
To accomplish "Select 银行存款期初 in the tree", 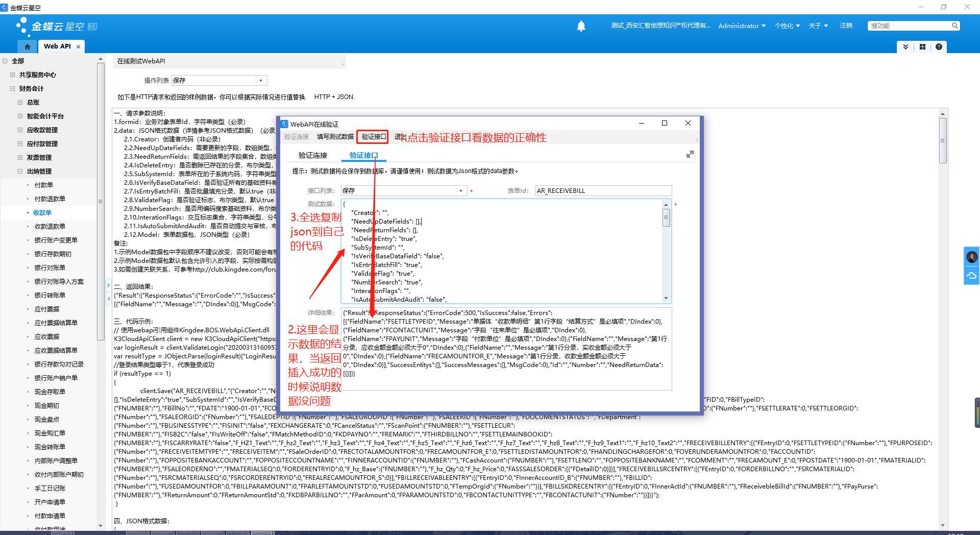I will (53, 254).
